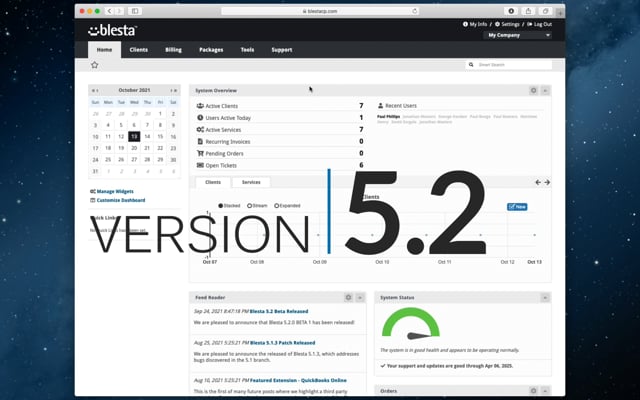640x400 pixels.
Task: Click the Active Clients row
Action: (280, 106)
